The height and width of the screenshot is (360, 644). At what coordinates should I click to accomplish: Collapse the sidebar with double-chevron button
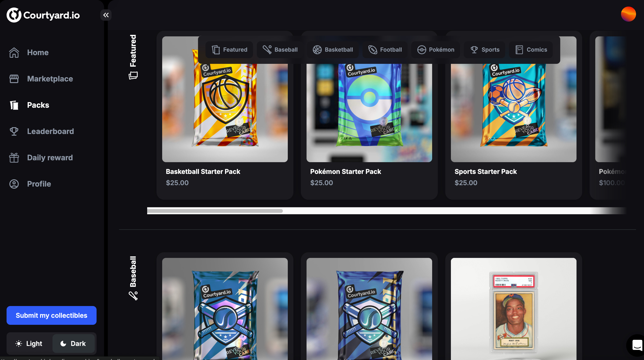(x=106, y=15)
